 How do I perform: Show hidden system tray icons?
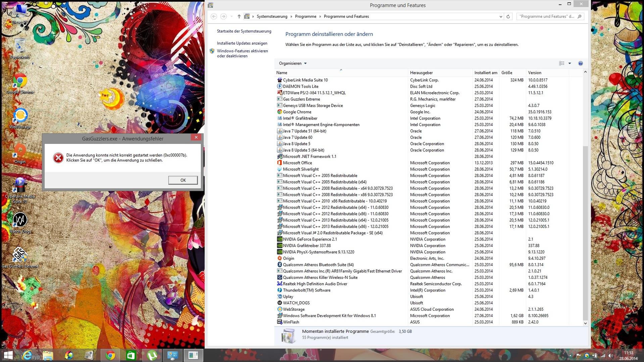coord(571,356)
